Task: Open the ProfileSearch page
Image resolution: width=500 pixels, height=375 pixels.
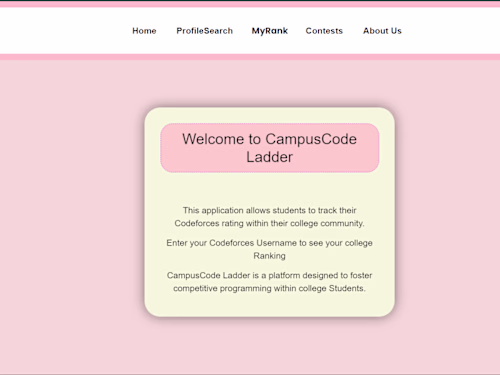Action: [204, 31]
